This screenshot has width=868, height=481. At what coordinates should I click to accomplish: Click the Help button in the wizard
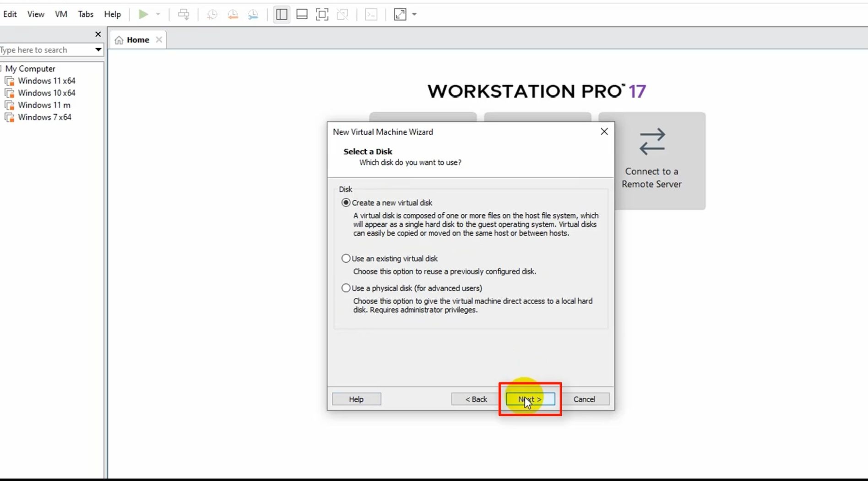click(356, 399)
